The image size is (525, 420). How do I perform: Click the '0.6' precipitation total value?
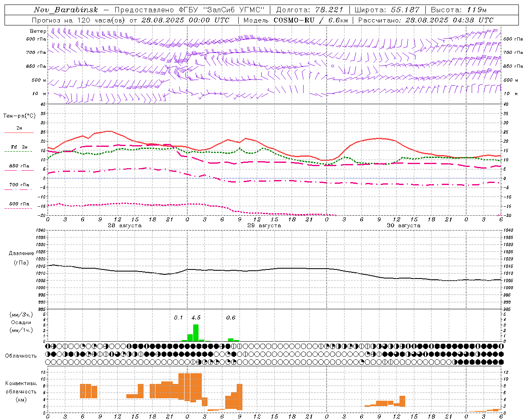[x=231, y=317]
